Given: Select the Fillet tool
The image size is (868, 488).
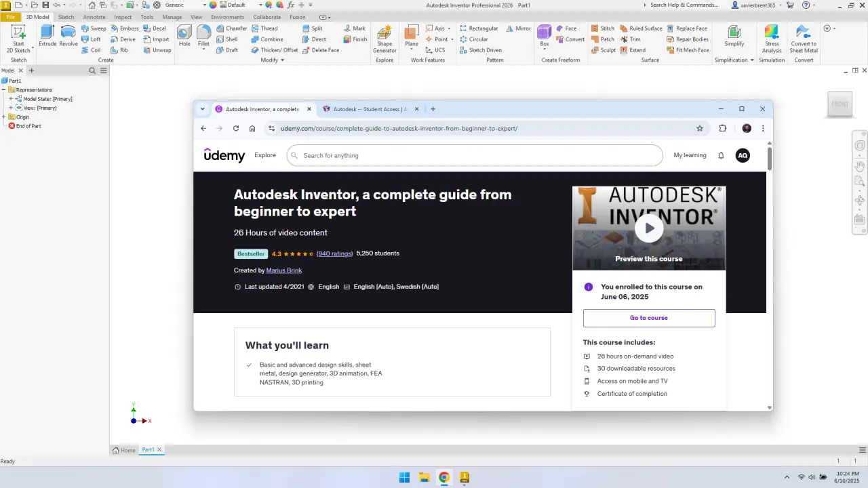Looking at the screenshot, I should tap(203, 36).
